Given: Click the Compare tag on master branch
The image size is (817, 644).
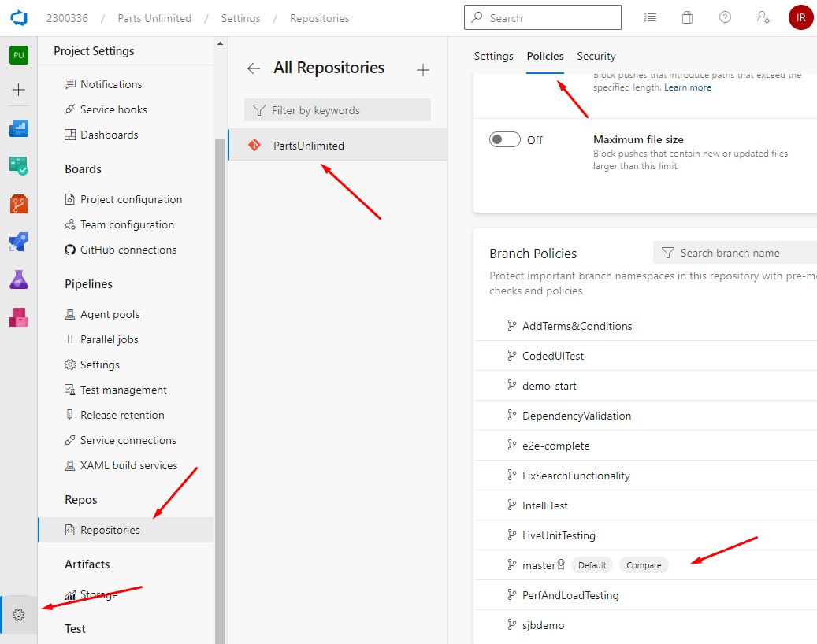Looking at the screenshot, I should [x=644, y=565].
